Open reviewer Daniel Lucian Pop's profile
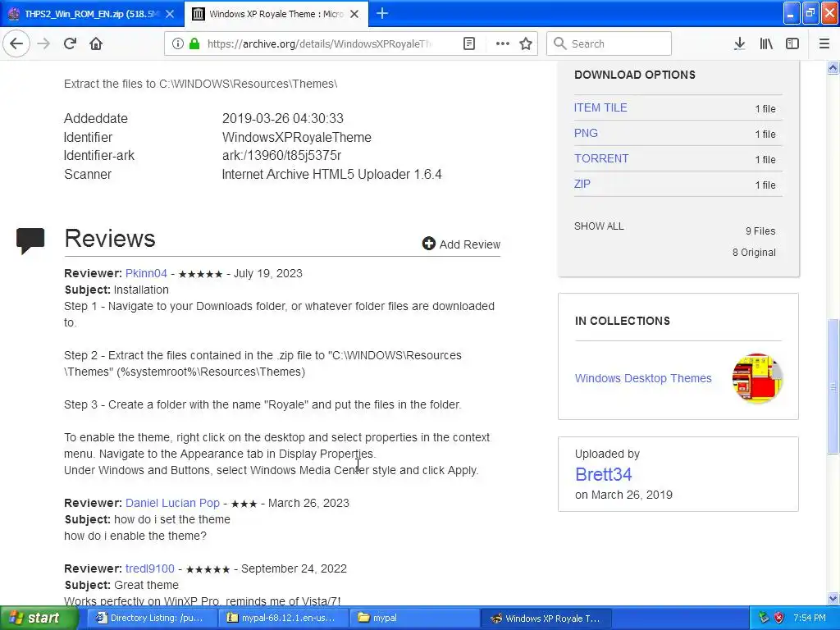Viewport: 840px width, 630px height. pyautogui.click(x=172, y=503)
